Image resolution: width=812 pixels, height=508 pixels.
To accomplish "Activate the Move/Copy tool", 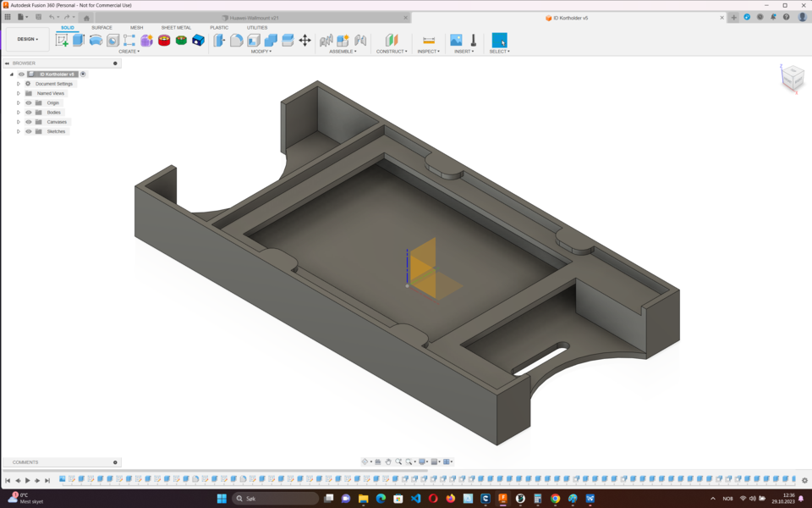I will [304, 39].
